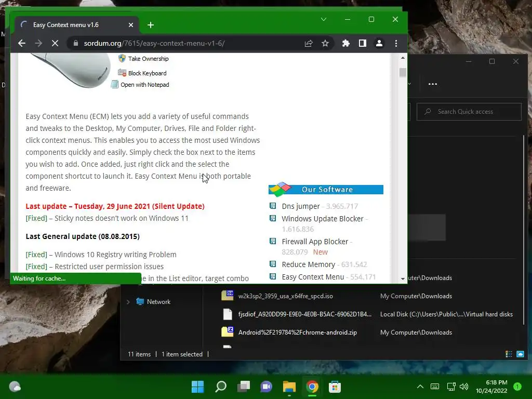Click icon beside Reduce Memory entry
The width and height of the screenshot is (532, 399).
coord(272,263)
